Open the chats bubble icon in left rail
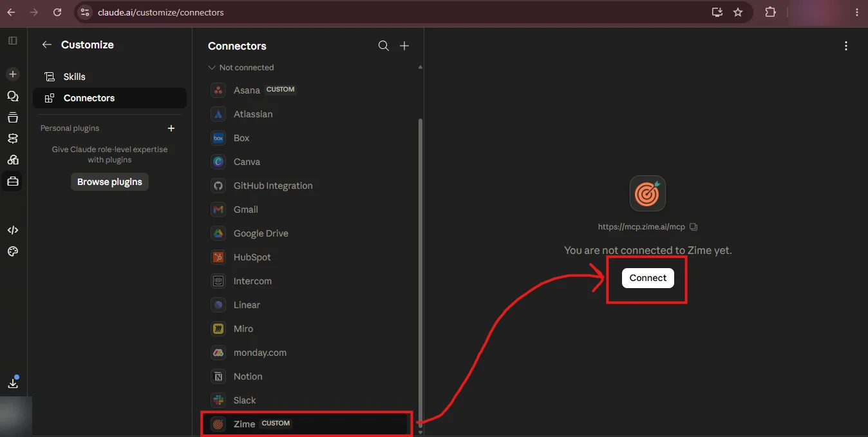868x437 pixels. point(13,96)
